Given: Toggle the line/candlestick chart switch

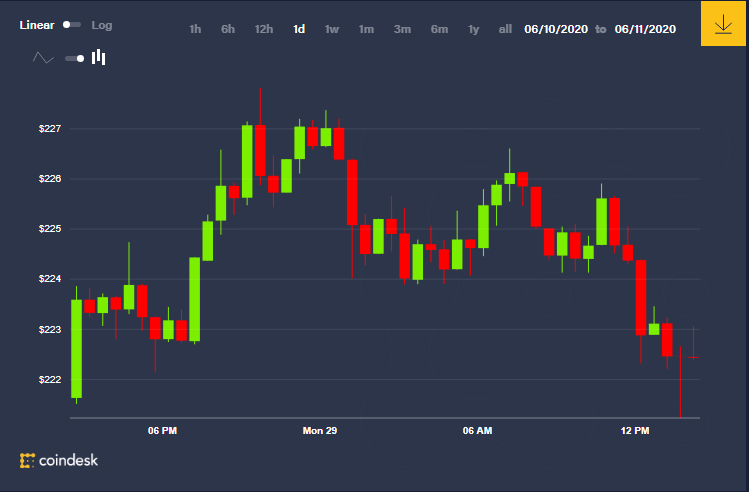Looking at the screenshot, I should [x=75, y=58].
